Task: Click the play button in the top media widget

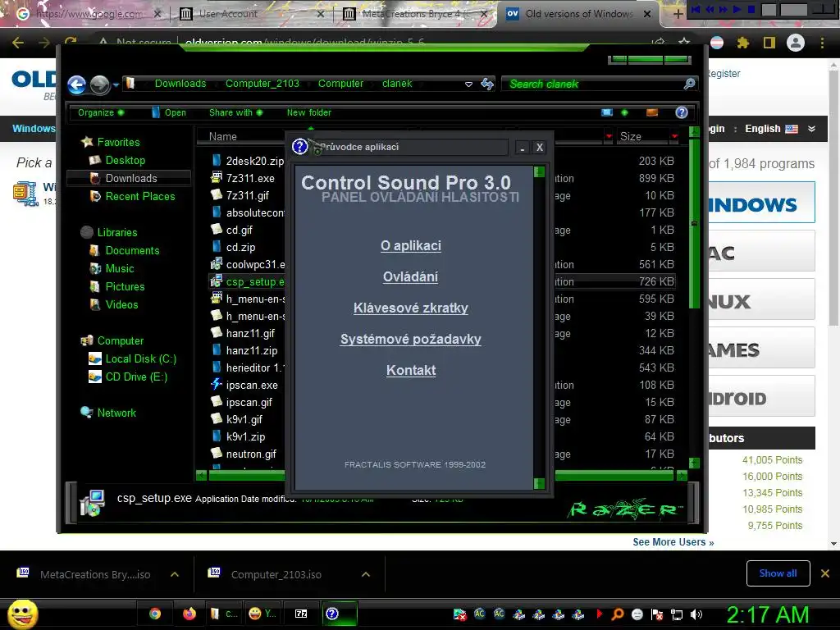Action: tap(737, 9)
